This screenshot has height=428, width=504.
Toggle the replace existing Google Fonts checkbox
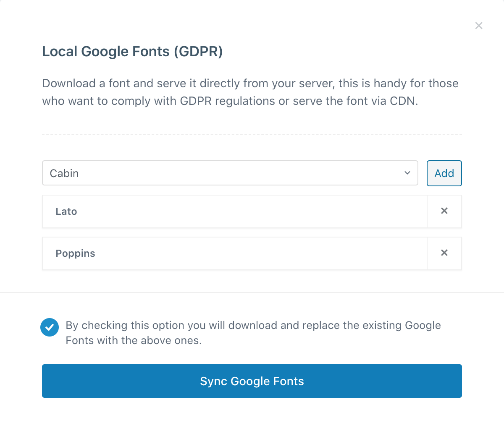click(x=50, y=327)
